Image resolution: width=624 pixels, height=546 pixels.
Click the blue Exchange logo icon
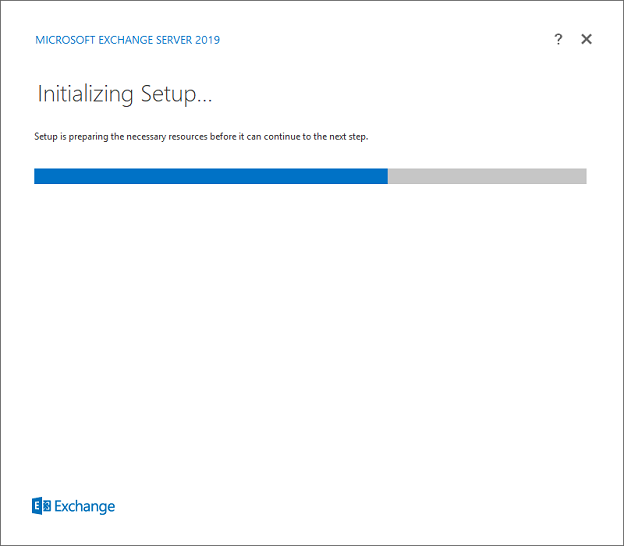42,506
